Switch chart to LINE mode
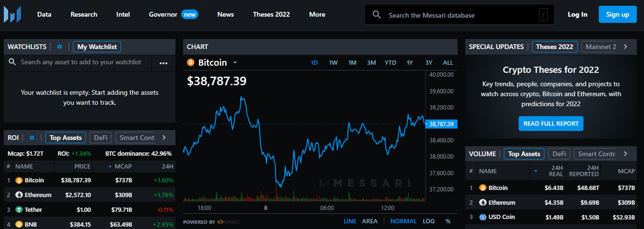This screenshot has width=644, height=229. pos(350,221)
